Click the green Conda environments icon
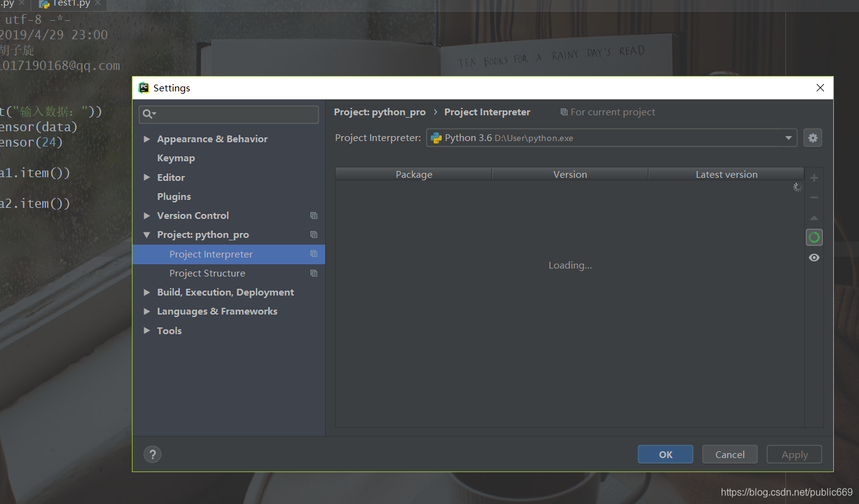Image resolution: width=859 pixels, height=504 pixels. (814, 237)
